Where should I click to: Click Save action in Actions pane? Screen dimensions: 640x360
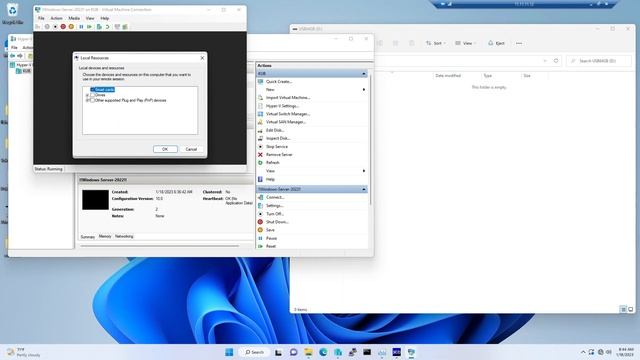270,230
